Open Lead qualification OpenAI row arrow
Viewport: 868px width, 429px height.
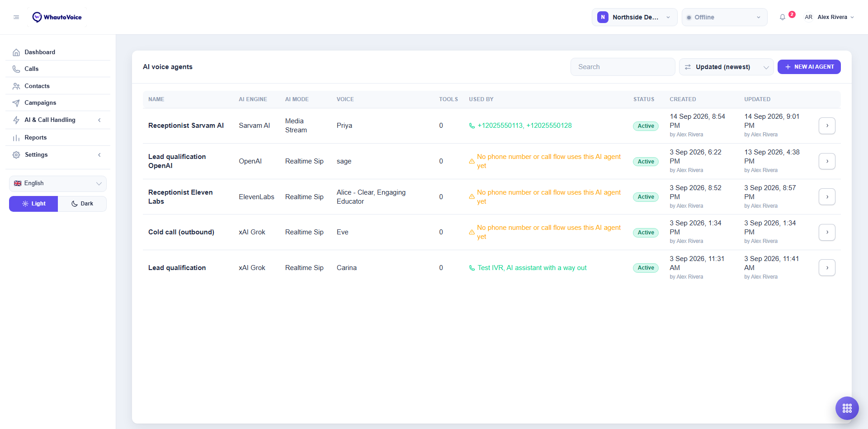point(827,161)
